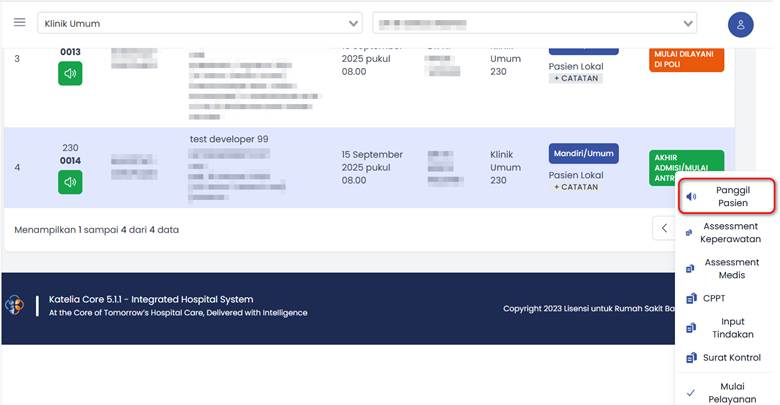
Task: Click the CPPT document icon
Action: [x=691, y=298]
